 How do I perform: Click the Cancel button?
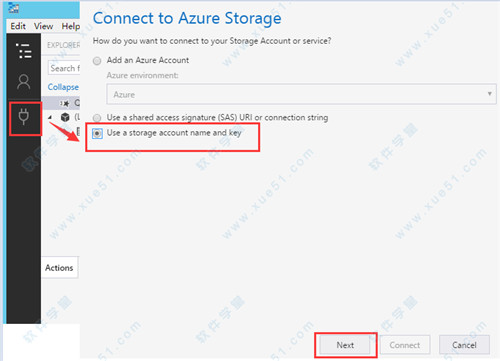point(464,345)
